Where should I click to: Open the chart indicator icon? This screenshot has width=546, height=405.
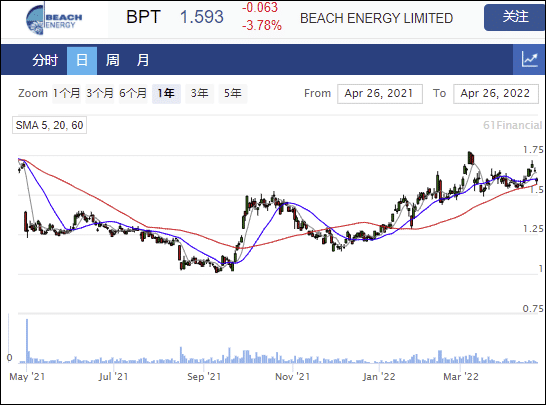(x=529, y=60)
